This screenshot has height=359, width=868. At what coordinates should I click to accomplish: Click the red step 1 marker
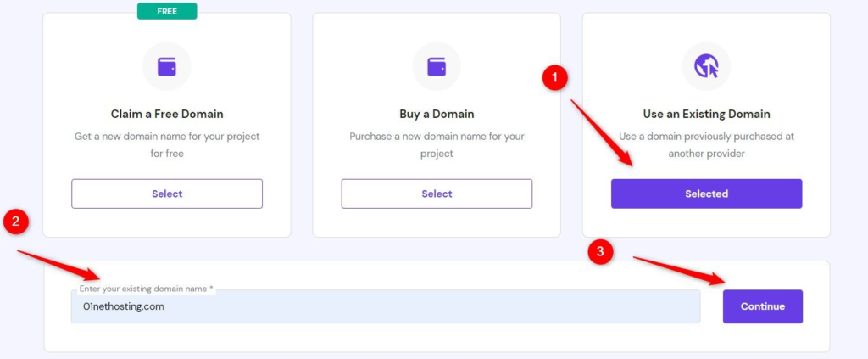(x=554, y=78)
